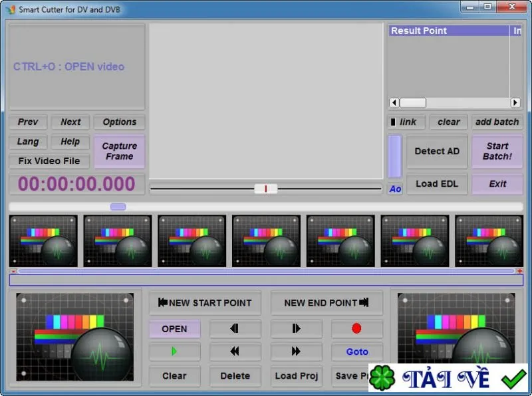
Task: Open the Lang language selector
Action: (x=28, y=142)
